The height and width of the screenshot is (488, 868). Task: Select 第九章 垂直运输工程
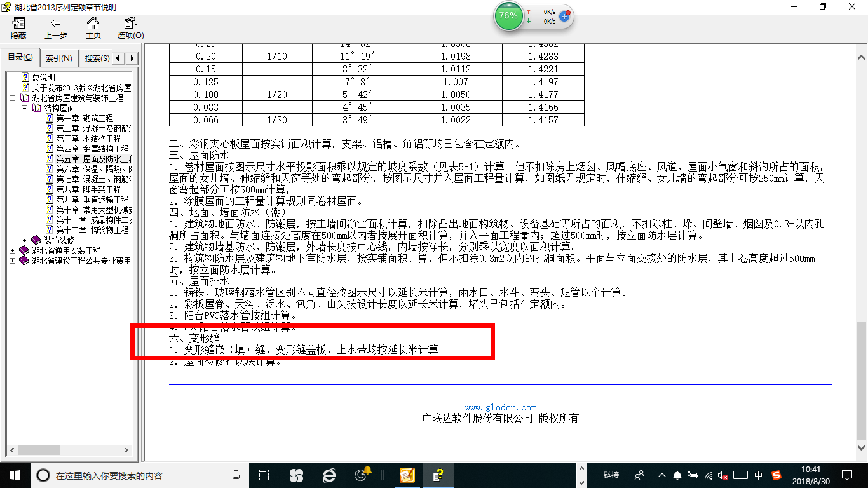point(92,200)
